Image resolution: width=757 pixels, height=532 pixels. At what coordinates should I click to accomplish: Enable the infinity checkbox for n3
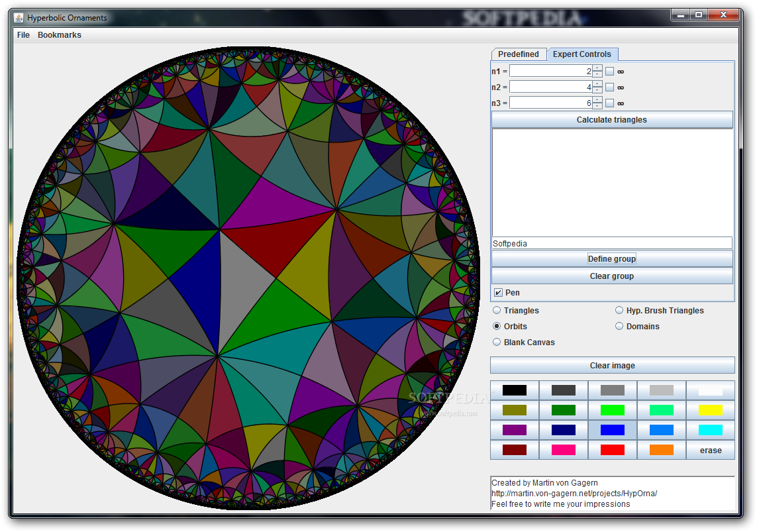pos(610,103)
